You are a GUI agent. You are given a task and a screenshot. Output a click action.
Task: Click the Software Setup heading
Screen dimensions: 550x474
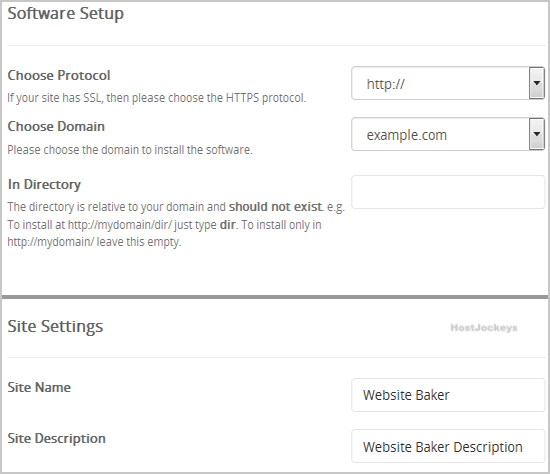coord(66,14)
